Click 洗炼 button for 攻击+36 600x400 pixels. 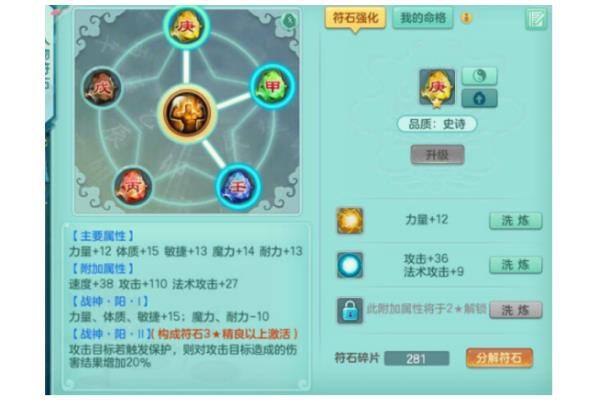(x=515, y=265)
